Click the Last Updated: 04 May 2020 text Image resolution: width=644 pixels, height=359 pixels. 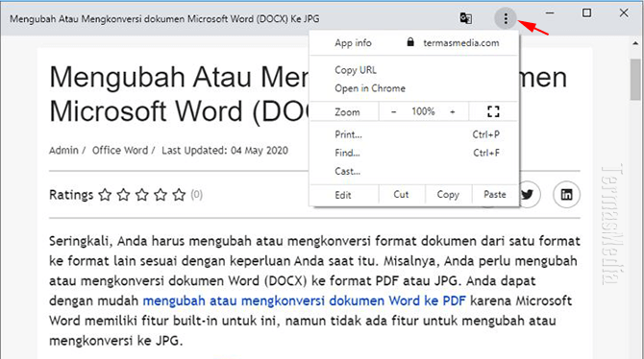(x=225, y=150)
